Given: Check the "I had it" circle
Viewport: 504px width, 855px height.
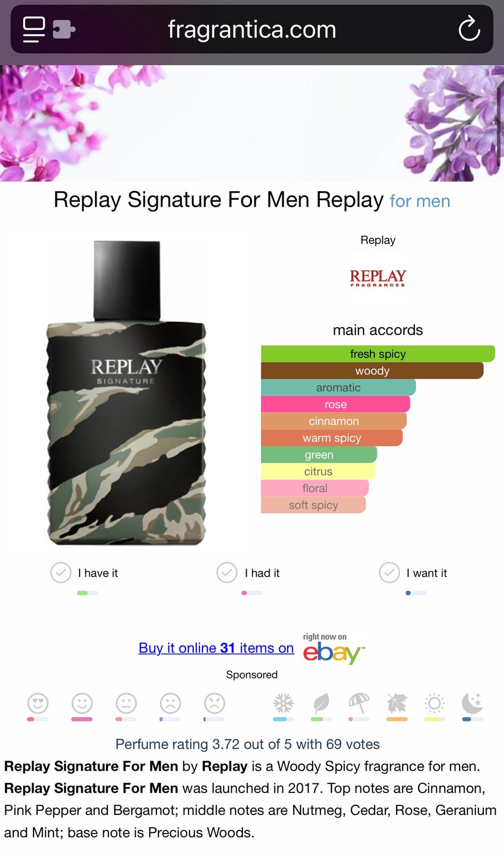Looking at the screenshot, I should [227, 572].
